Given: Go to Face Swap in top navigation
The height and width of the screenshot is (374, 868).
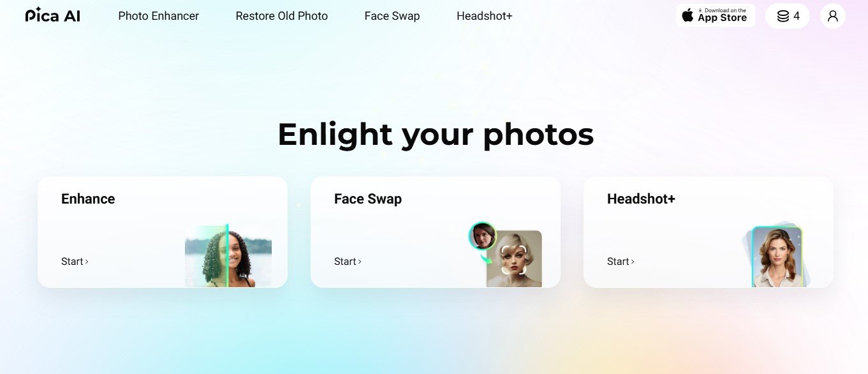Looking at the screenshot, I should (392, 16).
